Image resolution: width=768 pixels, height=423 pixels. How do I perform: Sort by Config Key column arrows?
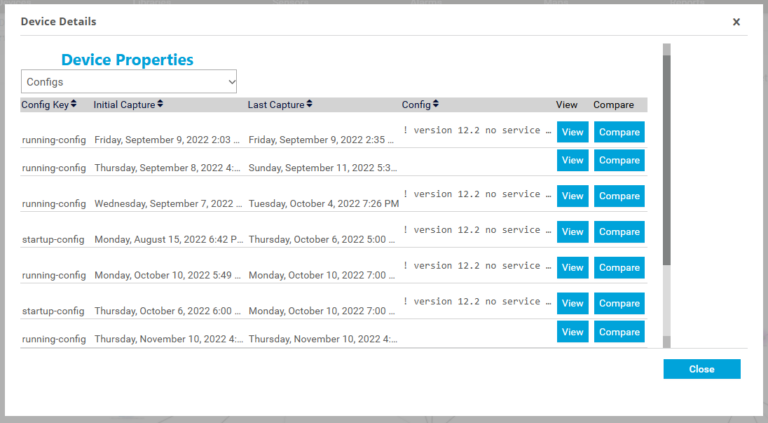(73, 104)
